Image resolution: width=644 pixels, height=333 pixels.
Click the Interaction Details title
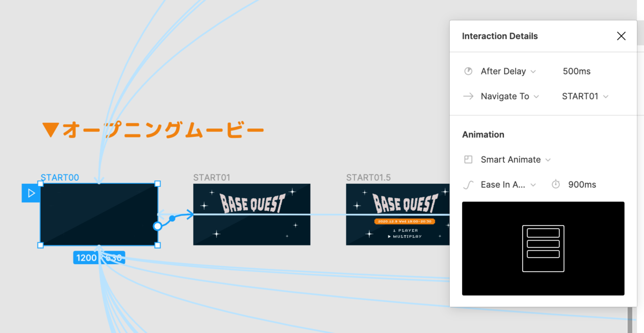[500, 36]
